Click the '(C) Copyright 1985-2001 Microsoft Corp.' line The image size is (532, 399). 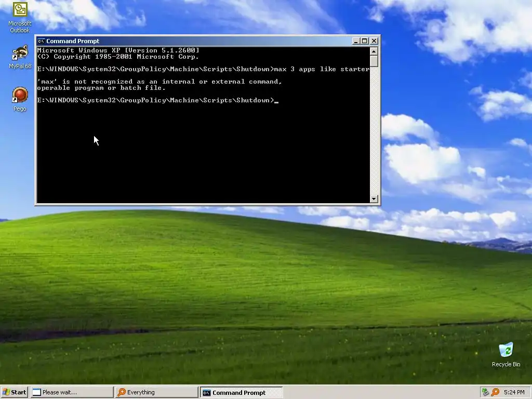[118, 57]
